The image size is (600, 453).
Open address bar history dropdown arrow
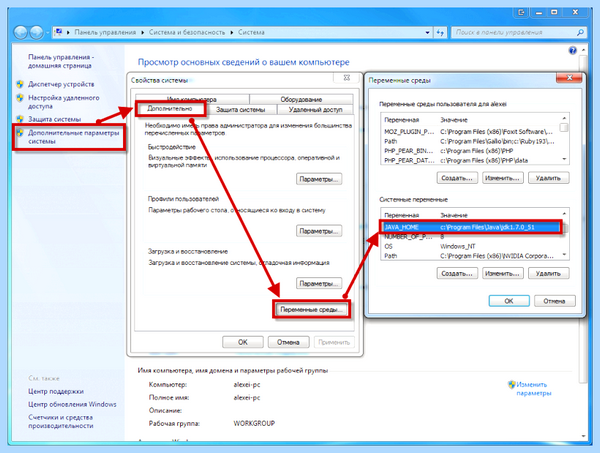427,33
